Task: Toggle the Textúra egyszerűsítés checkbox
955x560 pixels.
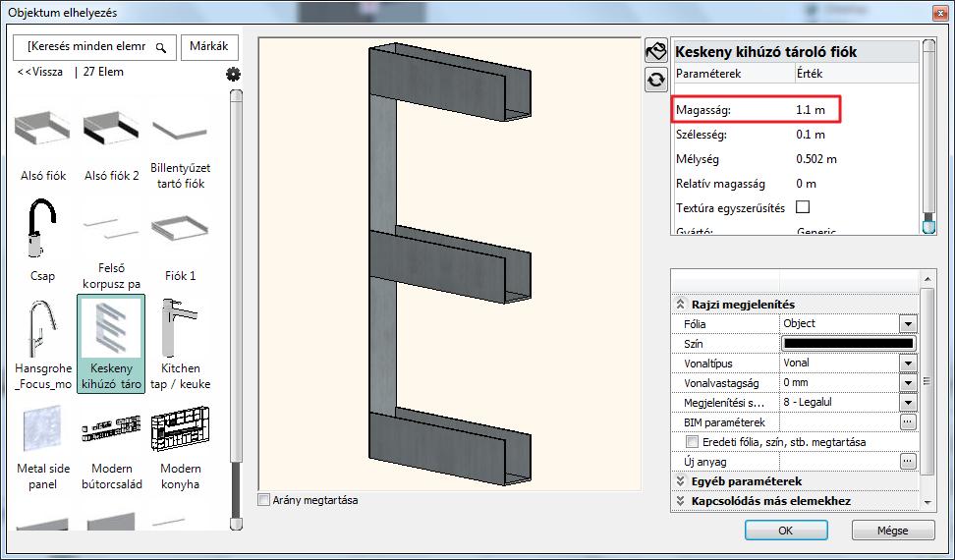Action: click(803, 207)
